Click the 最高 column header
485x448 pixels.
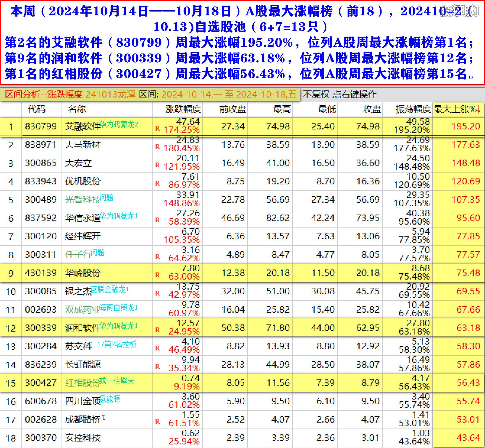point(282,109)
